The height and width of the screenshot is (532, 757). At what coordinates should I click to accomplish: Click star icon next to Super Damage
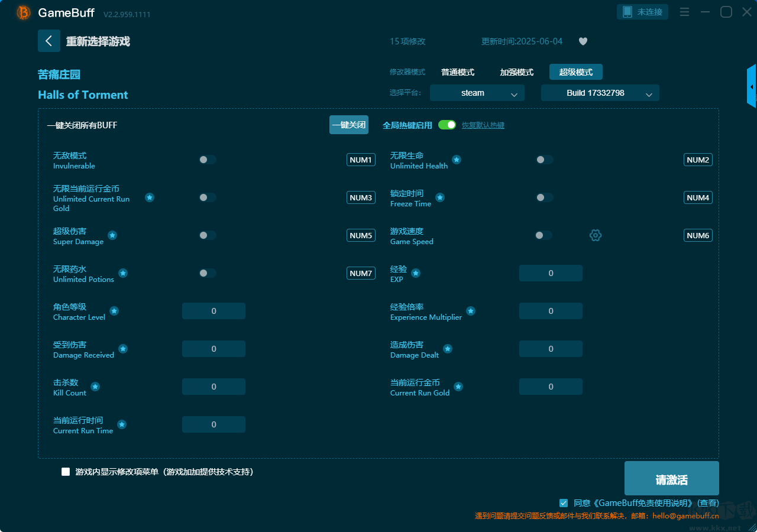pyautogui.click(x=112, y=235)
